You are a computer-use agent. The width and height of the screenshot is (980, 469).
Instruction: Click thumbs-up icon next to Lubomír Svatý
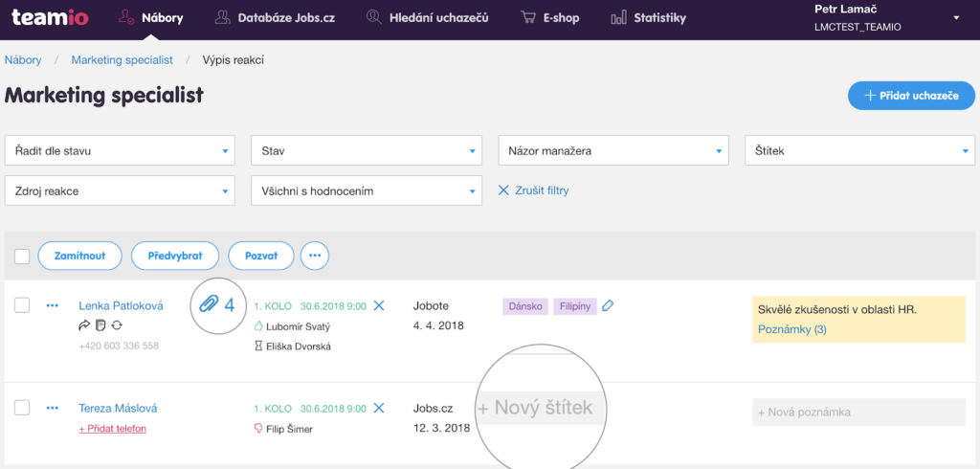[x=258, y=326]
